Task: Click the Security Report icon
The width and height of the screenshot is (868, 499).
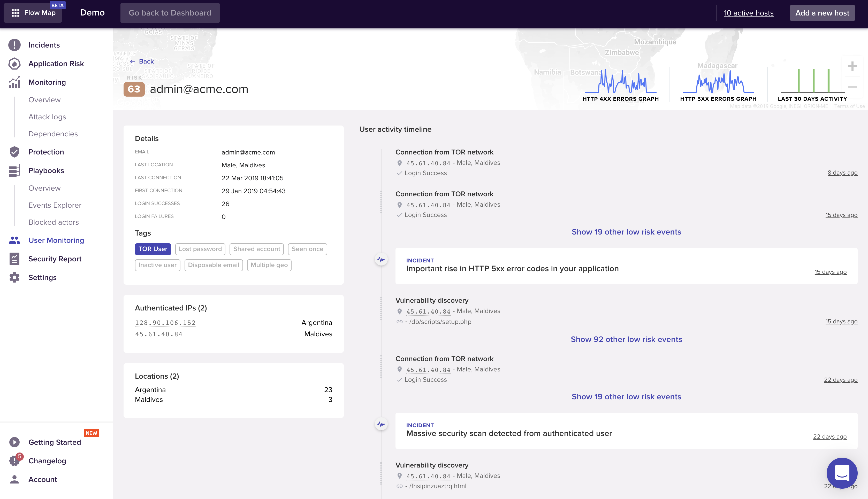Action: (14, 259)
